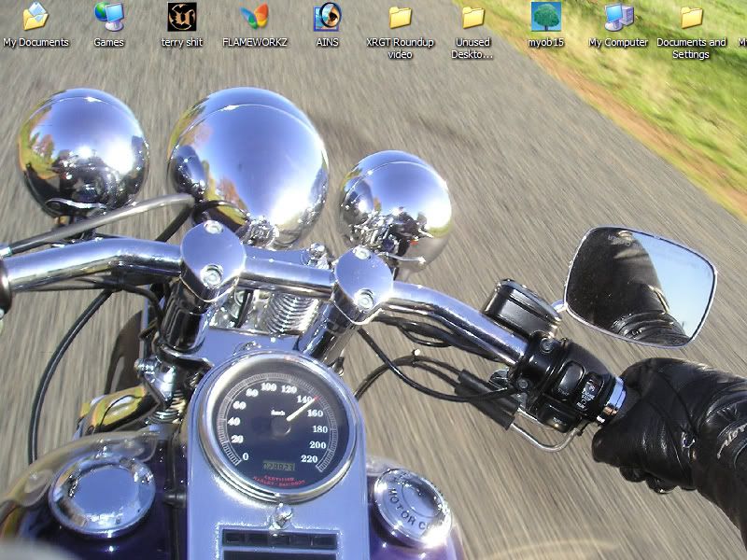Image resolution: width=747 pixels, height=560 pixels.
Task: Open the Documents and Settings folder
Action: [691, 18]
